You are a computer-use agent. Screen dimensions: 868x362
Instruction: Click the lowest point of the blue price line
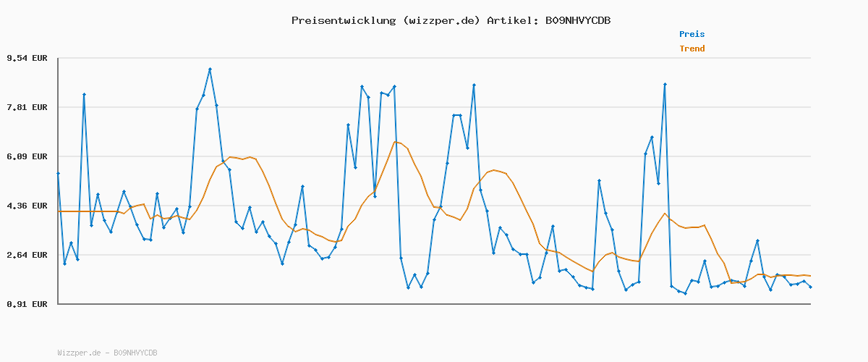(x=685, y=293)
